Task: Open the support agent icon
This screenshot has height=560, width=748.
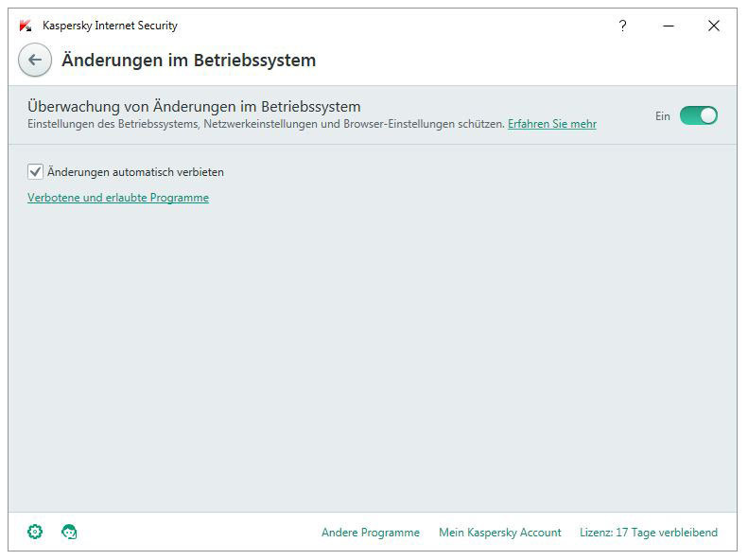Action: coord(69,533)
